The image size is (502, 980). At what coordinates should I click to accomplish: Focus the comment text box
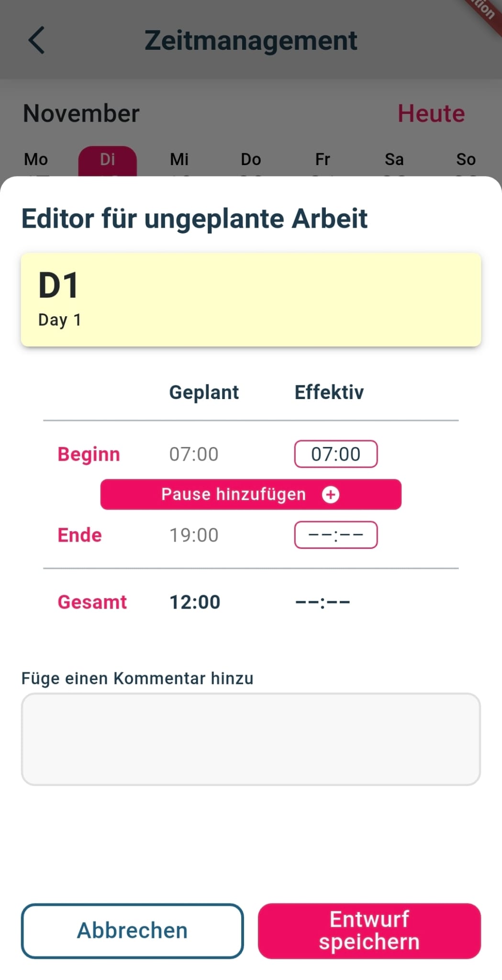pyautogui.click(x=251, y=739)
